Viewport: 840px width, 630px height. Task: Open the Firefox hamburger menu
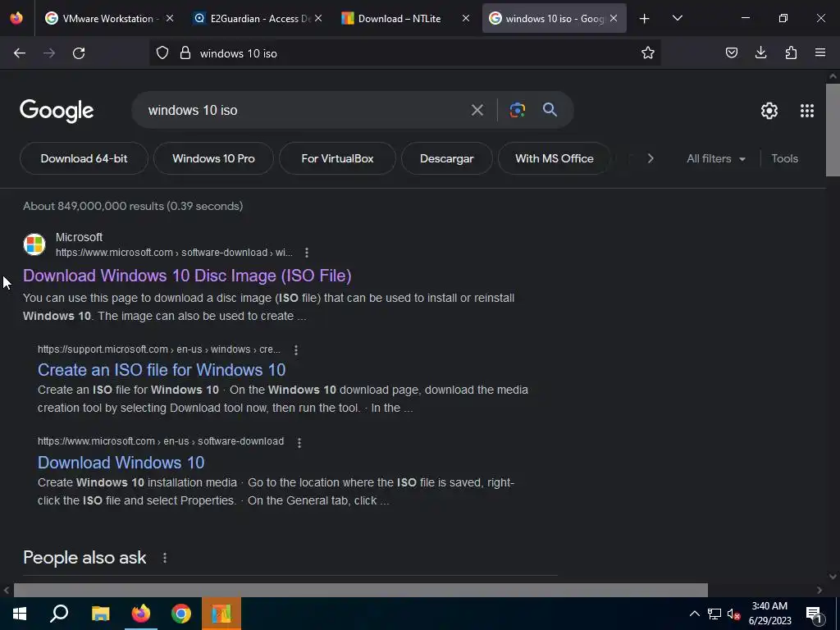pyautogui.click(x=820, y=52)
